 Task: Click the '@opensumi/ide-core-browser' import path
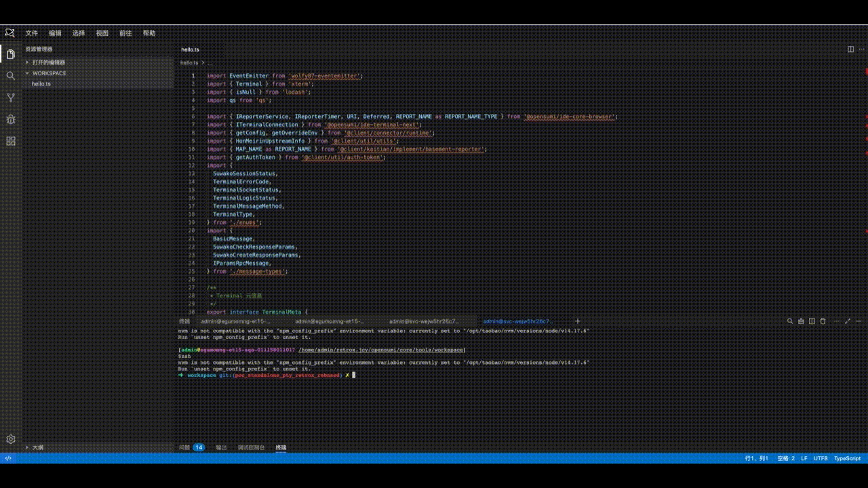569,117
